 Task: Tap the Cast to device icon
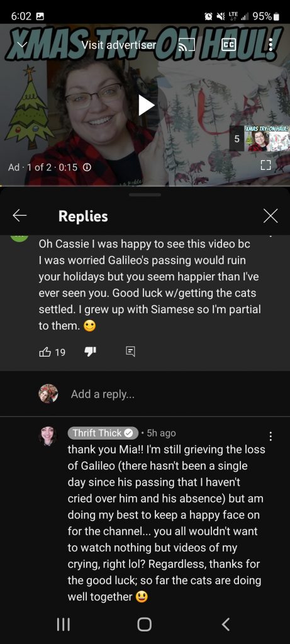click(x=185, y=45)
